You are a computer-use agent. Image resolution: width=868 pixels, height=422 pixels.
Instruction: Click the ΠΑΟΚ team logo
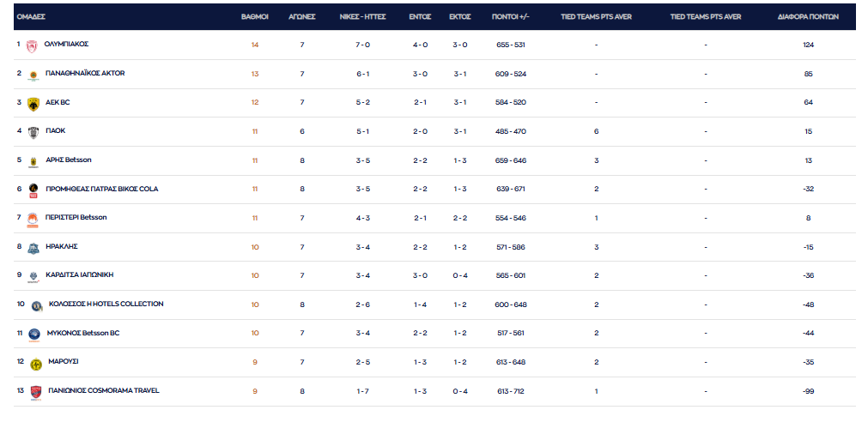point(33,133)
